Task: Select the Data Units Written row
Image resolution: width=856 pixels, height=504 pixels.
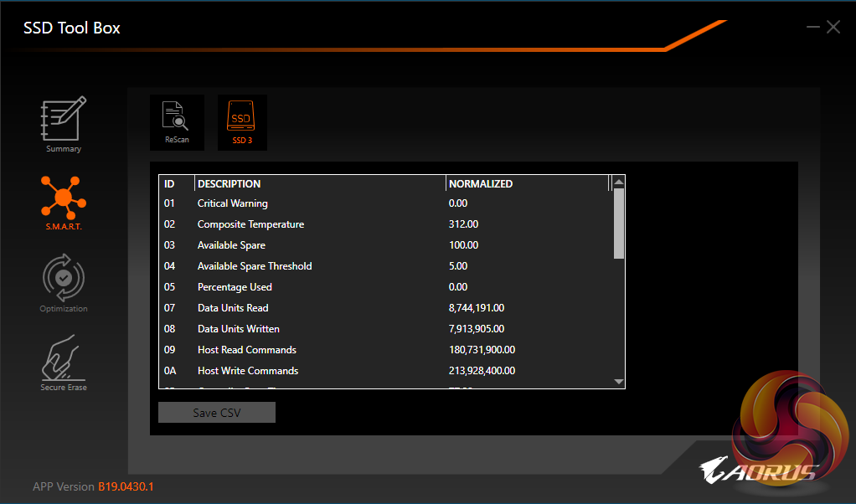Action: (385, 329)
